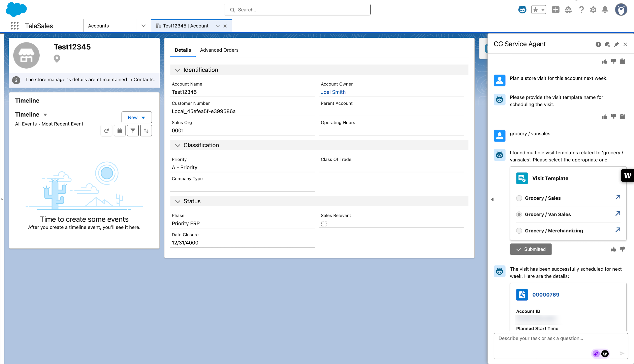Click the Customer Number value 'Local_45efea5f-e399586a'
Screen dimensions: 634x364
click(x=203, y=111)
